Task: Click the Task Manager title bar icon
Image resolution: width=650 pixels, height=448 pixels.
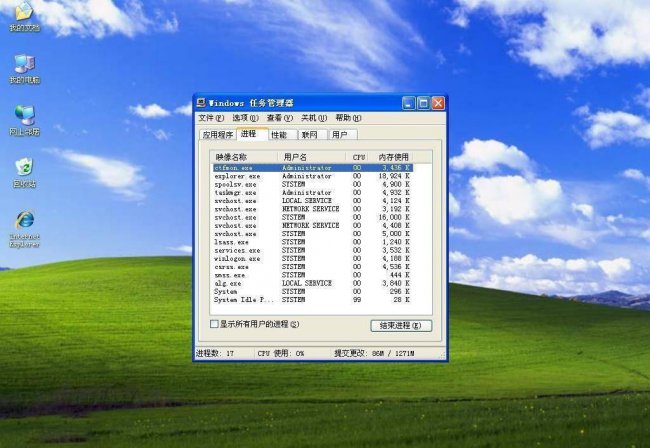Action: tap(201, 103)
